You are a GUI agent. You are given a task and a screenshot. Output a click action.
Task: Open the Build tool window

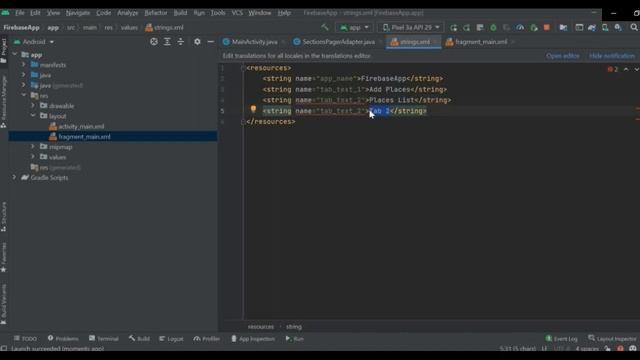click(139, 339)
